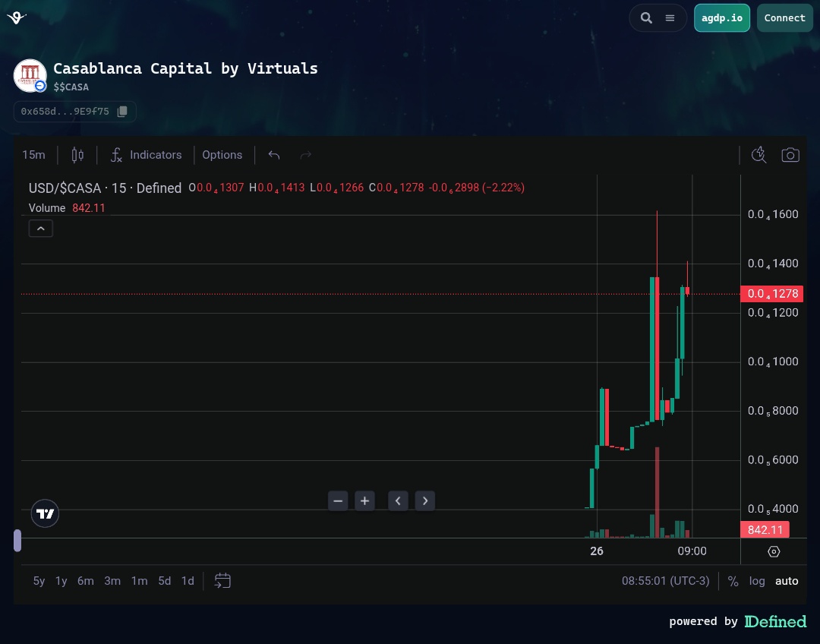
Task: Select the 5y date range
Action: tap(39, 581)
